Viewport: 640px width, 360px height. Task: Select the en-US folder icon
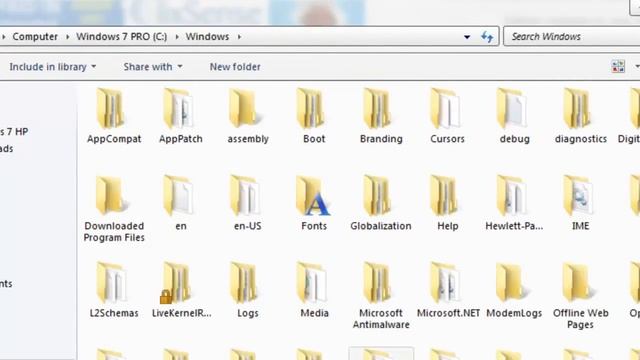click(x=245, y=196)
